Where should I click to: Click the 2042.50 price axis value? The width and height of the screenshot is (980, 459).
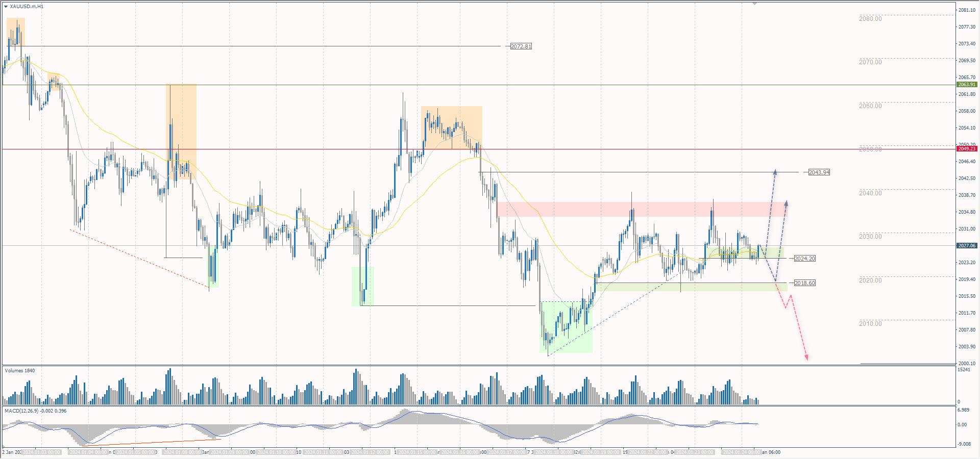pos(967,178)
